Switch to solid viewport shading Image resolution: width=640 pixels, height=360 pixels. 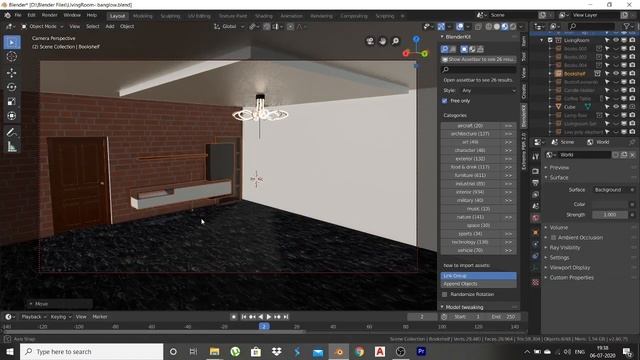pos(497,27)
